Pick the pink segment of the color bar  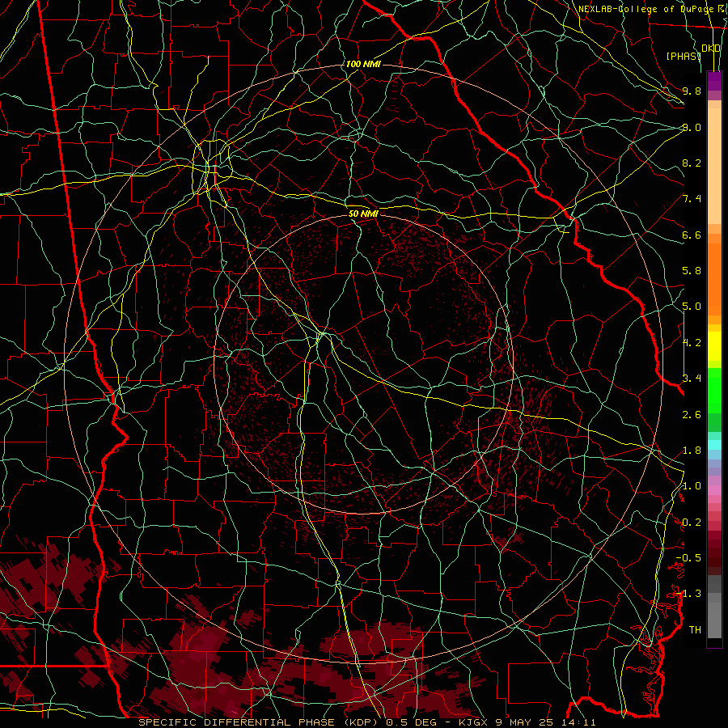click(714, 490)
